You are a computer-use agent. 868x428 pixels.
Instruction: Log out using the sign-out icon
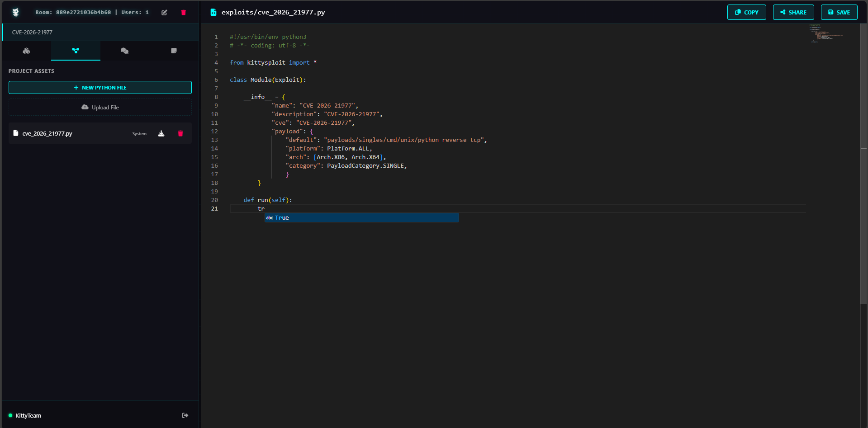[x=185, y=415]
